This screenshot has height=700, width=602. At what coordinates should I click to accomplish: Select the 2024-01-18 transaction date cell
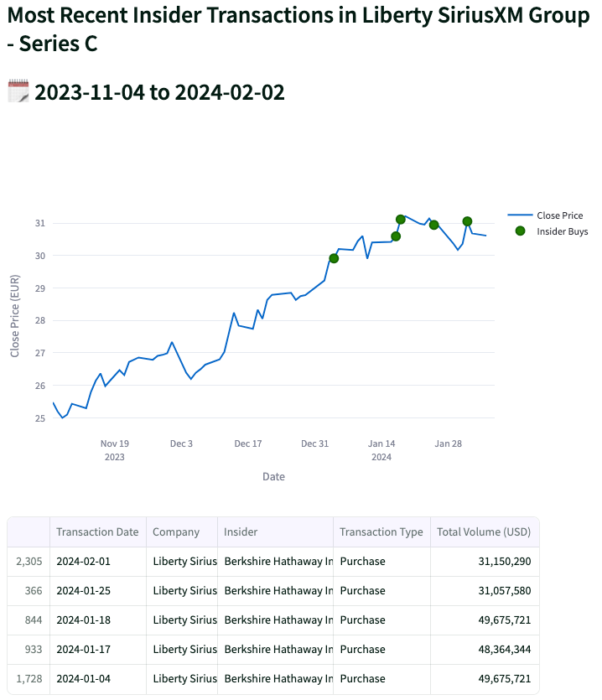(x=98, y=620)
